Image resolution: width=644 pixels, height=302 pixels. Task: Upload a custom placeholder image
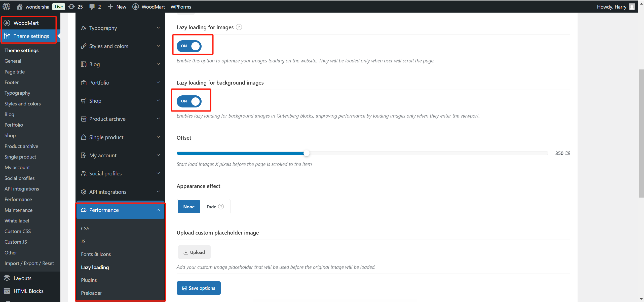tap(194, 252)
